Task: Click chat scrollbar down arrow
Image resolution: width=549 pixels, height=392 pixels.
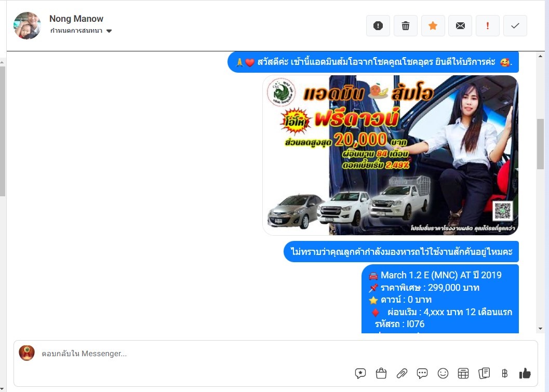Action: pyautogui.click(x=540, y=329)
